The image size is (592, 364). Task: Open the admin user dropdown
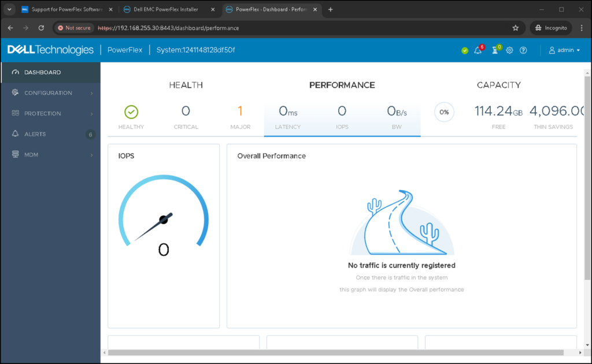[564, 50]
